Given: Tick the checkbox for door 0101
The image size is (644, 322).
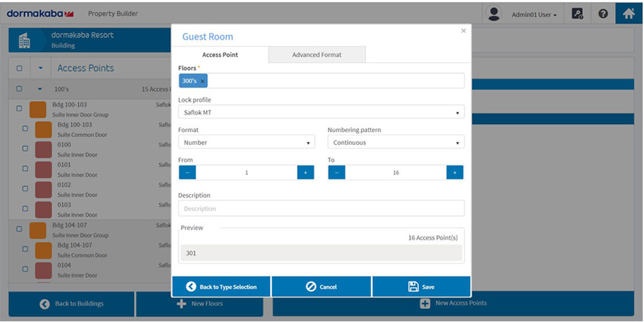Looking at the screenshot, I should pos(25,169).
